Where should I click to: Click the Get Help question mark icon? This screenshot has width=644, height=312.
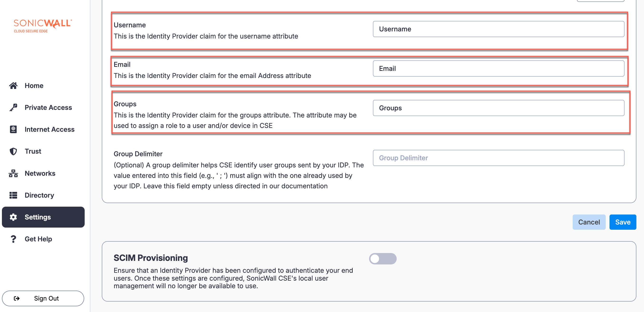click(x=13, y=239)
